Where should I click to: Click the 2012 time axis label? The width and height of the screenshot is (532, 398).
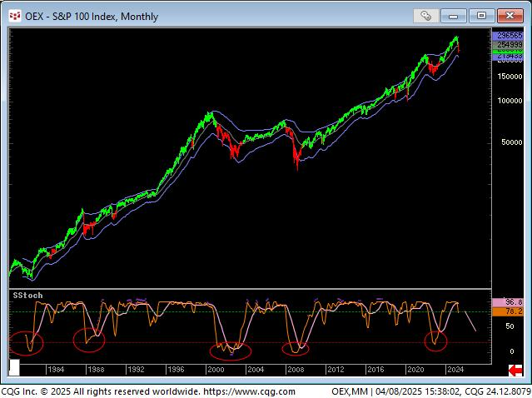point(336,370)
